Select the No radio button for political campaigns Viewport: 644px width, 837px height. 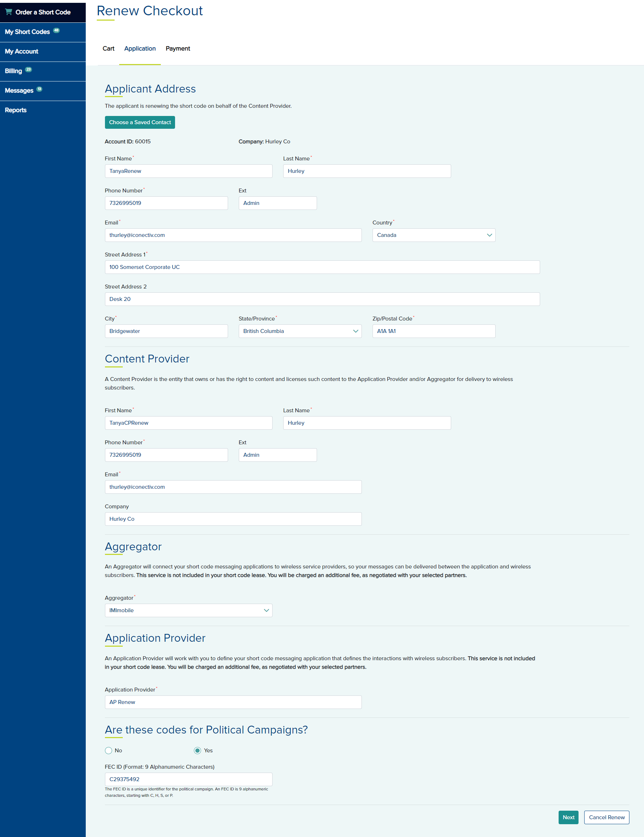(109, 751)
